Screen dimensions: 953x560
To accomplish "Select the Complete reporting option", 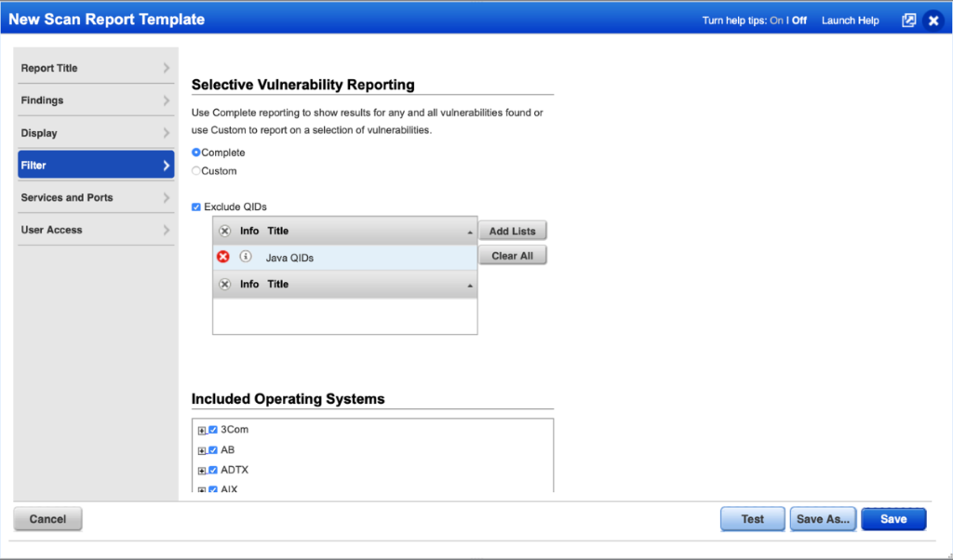I will 195,153.
